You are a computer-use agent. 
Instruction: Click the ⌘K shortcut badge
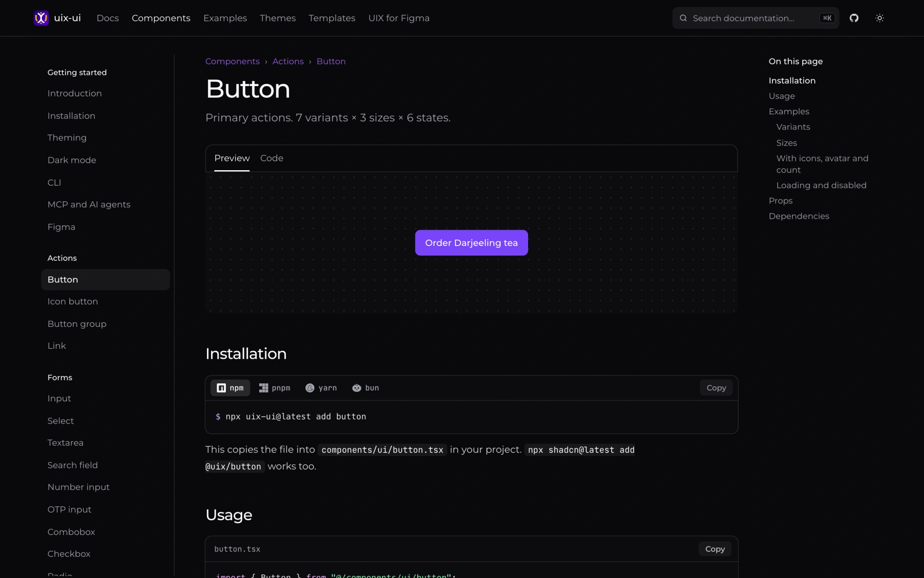coord(827,18)
